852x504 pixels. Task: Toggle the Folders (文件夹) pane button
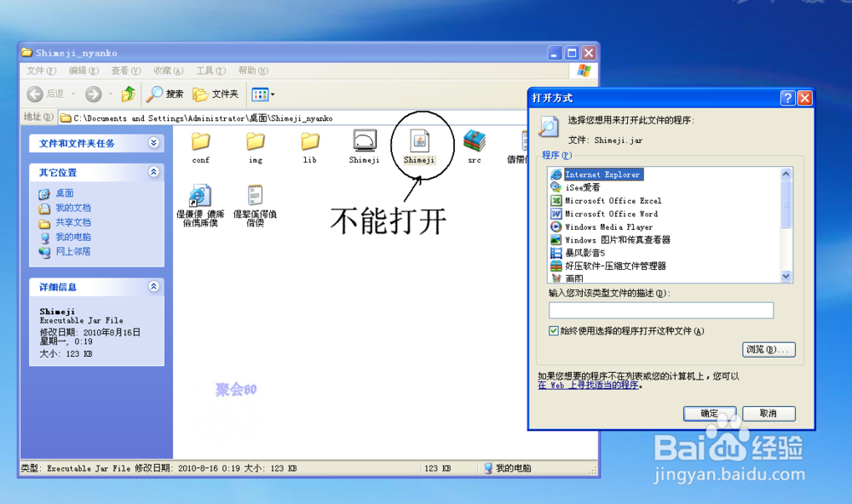(216, 94)
